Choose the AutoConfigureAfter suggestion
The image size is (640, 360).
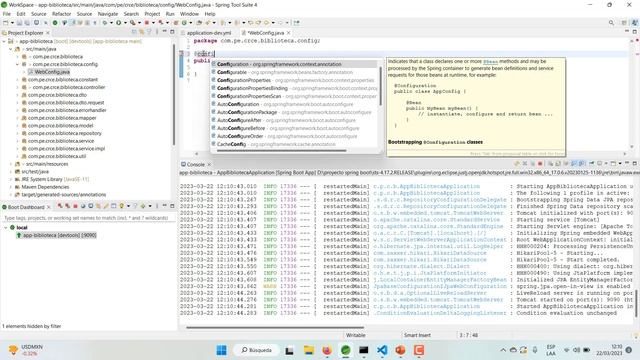coord(294,120)
